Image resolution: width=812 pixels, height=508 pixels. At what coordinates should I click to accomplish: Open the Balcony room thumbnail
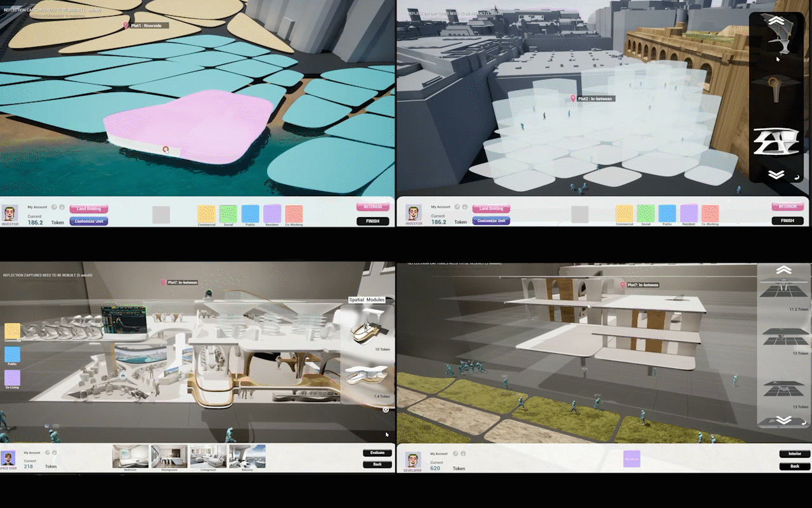tap(248, 456)
